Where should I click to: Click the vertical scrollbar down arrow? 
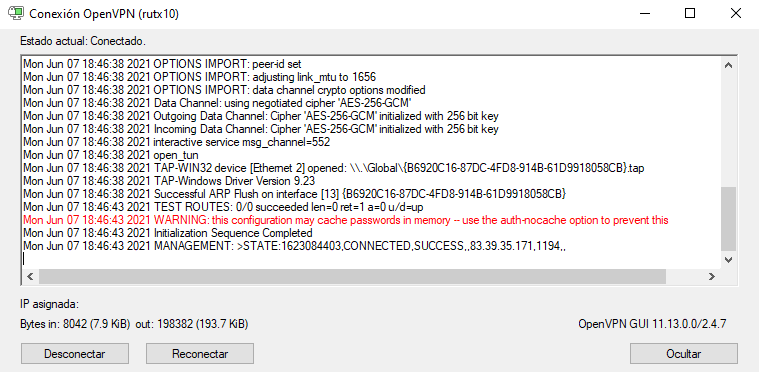pyautogui.click(x=728, y=260)
